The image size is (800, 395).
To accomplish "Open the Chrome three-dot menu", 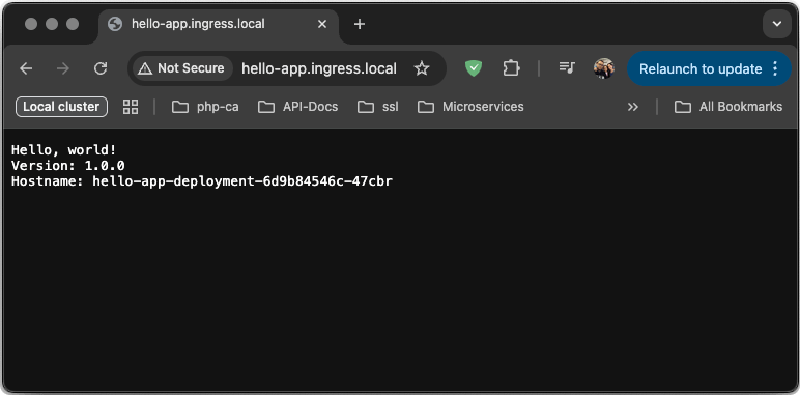I will 775,68.
